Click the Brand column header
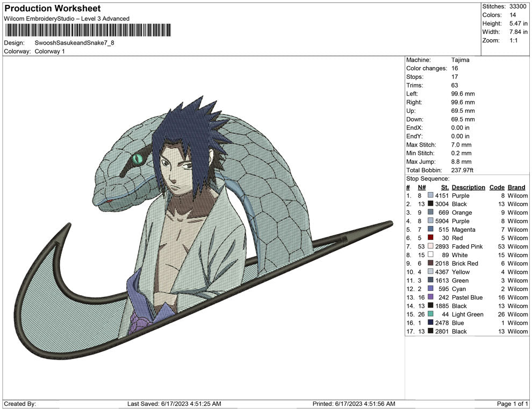The width and height of the screenshot is (532, 409). [x=516, y=187]
